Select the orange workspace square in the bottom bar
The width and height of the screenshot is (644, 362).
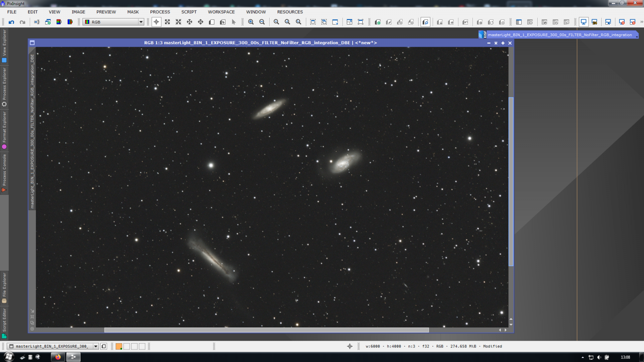pos(119,346)
